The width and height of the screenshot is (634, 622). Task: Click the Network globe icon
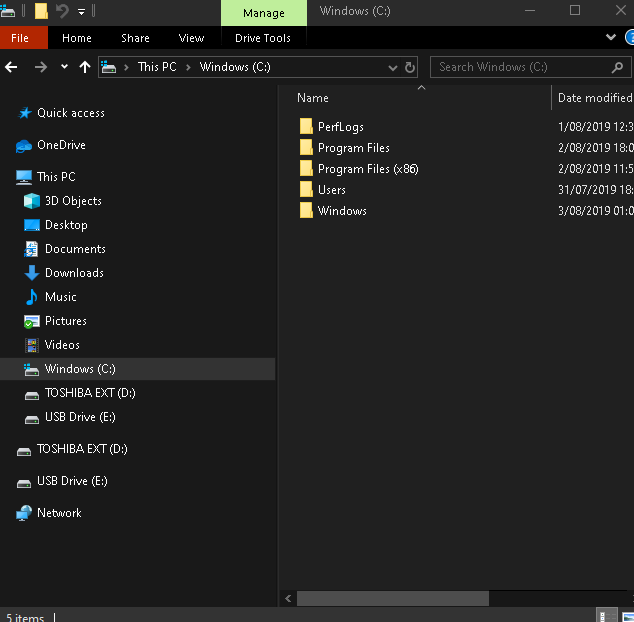coord(24,513)
